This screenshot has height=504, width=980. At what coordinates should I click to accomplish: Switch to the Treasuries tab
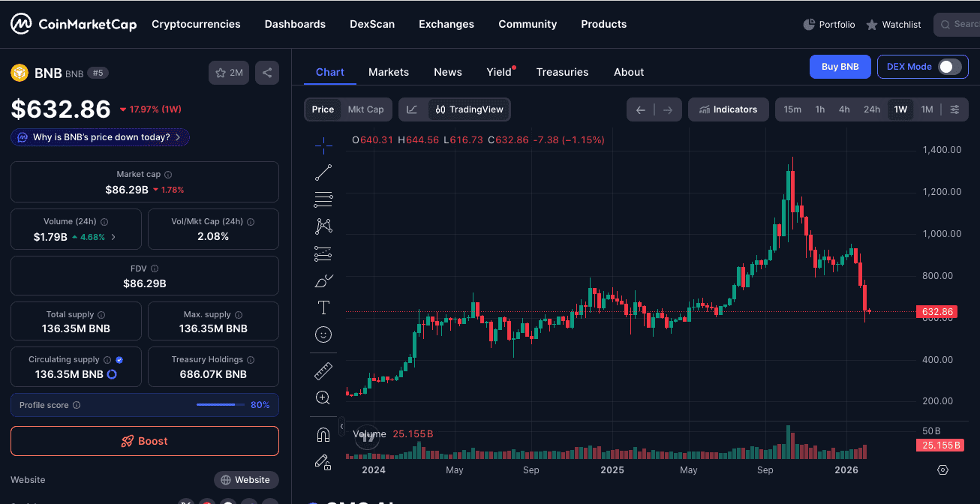pyautogui.click(x=562, y=72)
